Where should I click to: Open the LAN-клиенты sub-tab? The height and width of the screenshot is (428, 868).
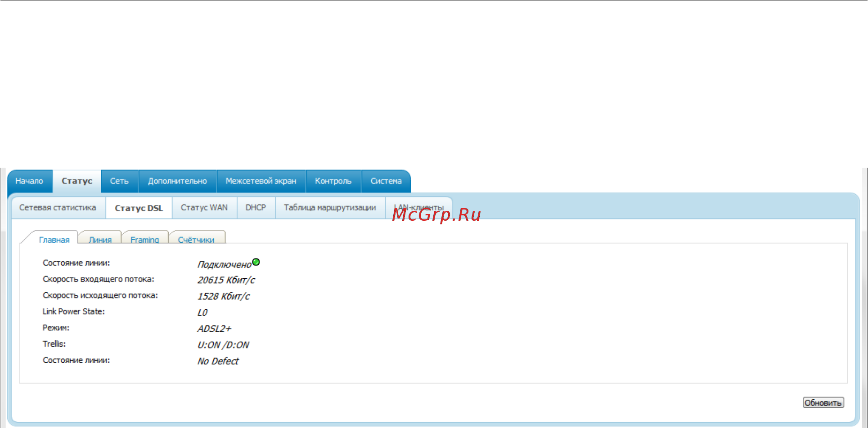[418, 208]
